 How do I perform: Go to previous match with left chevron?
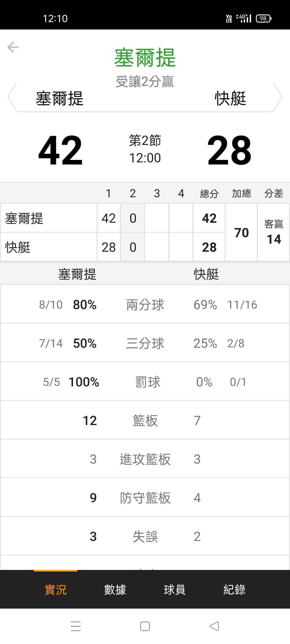pos(12,97)
